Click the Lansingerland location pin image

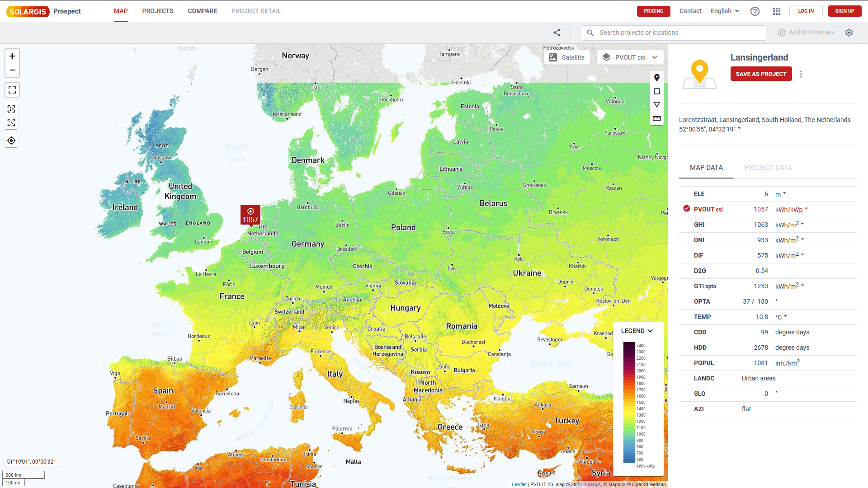point(699,75)
